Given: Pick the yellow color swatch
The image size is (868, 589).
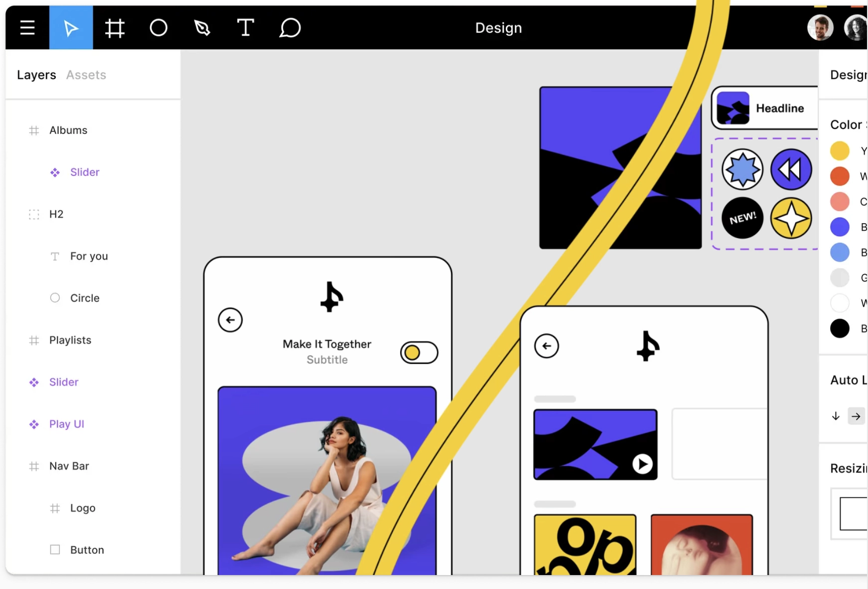Looking at the screenshot, I should click(840, 150).
